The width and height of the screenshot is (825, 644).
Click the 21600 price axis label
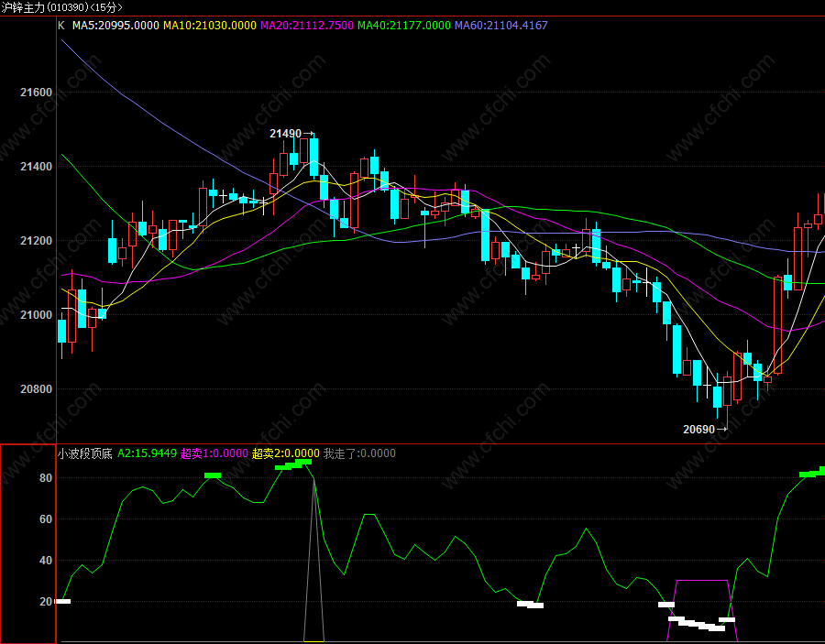[37, 93]
